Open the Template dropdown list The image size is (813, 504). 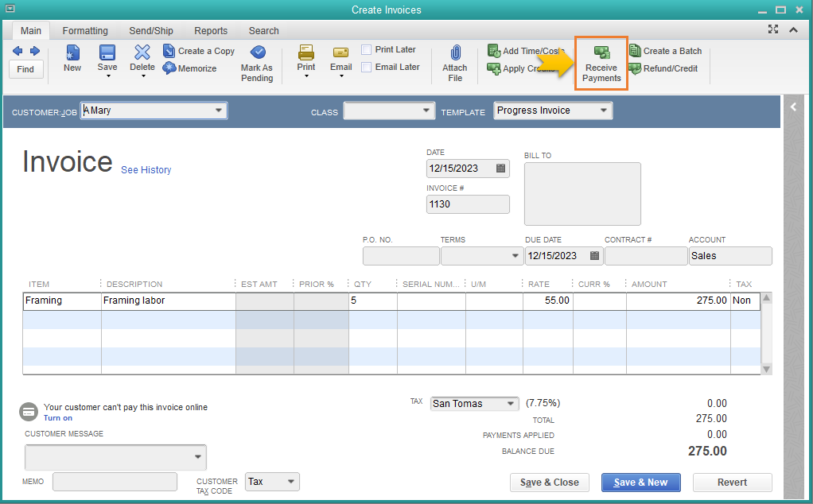tap(604, 110)
